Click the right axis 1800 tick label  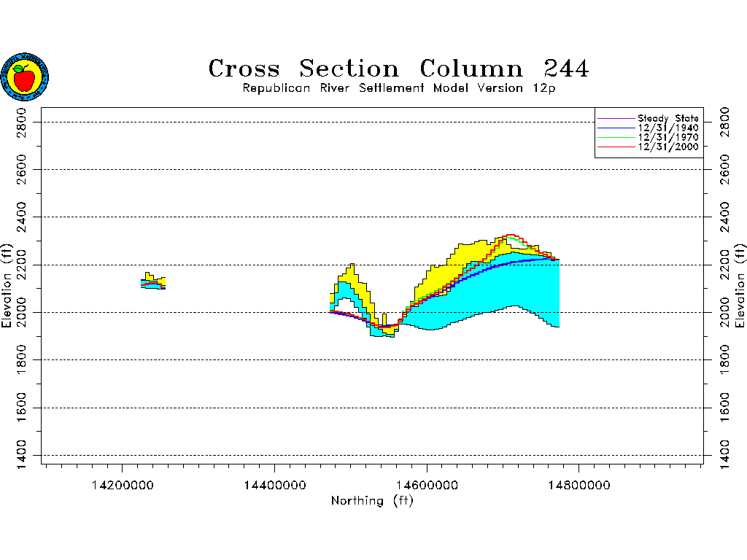pos(724,360)
